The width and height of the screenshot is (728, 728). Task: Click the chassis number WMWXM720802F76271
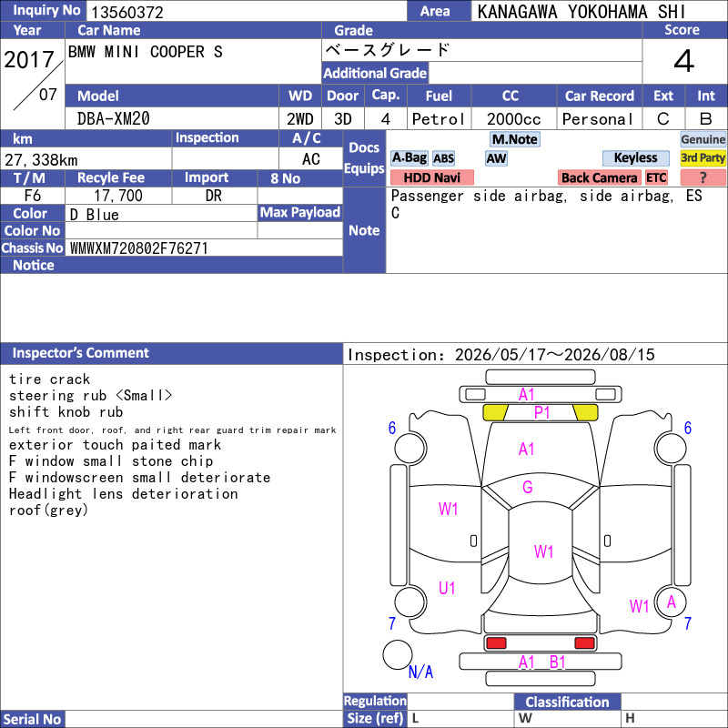[x=139, y=248]
